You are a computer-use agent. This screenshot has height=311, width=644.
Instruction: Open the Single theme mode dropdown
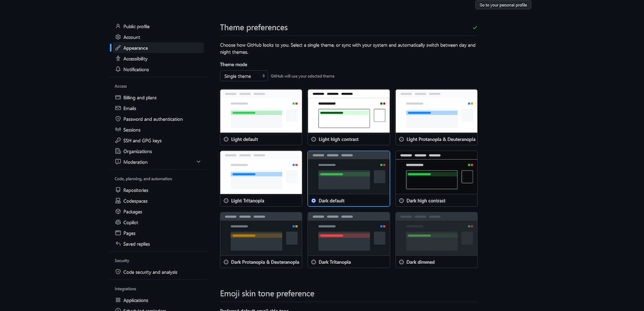click(244, 76)
